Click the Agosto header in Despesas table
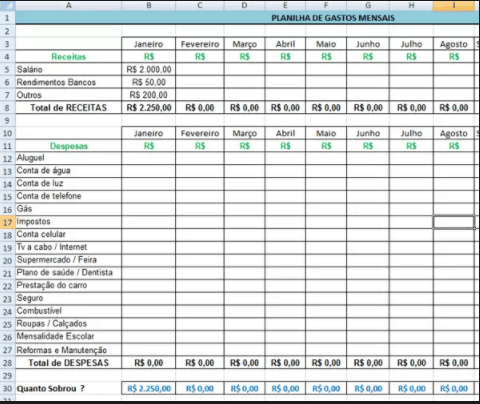This screenshot has height=404, width=480. click(454, 133)
